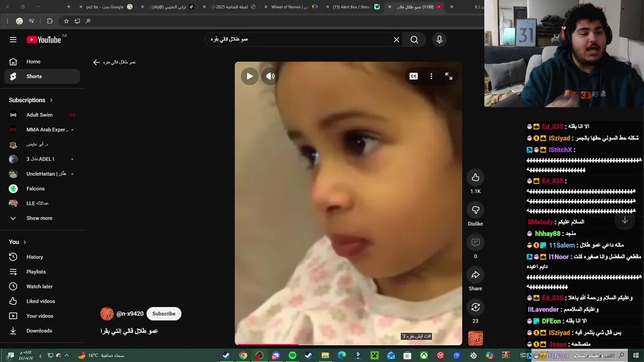Image resolution: width=644 pixels, height=362 pixels.
Task: Open the ADEL 3 channel subscription
Action: [42, 159]
